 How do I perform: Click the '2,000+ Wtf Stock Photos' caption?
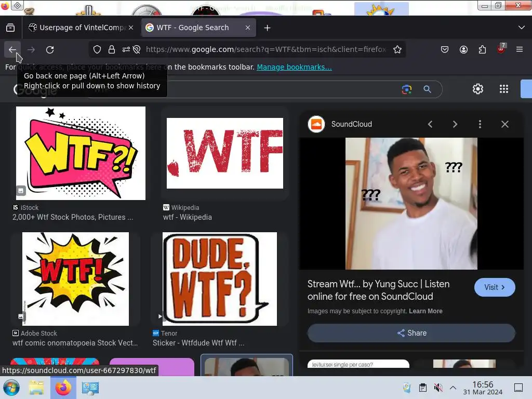(x=73, y=217)
